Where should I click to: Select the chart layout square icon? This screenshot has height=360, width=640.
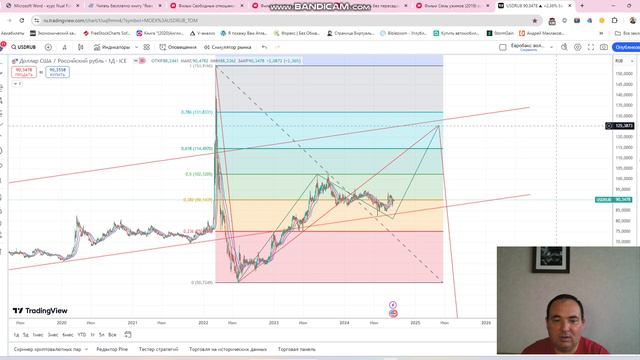(x=503, y=47)
